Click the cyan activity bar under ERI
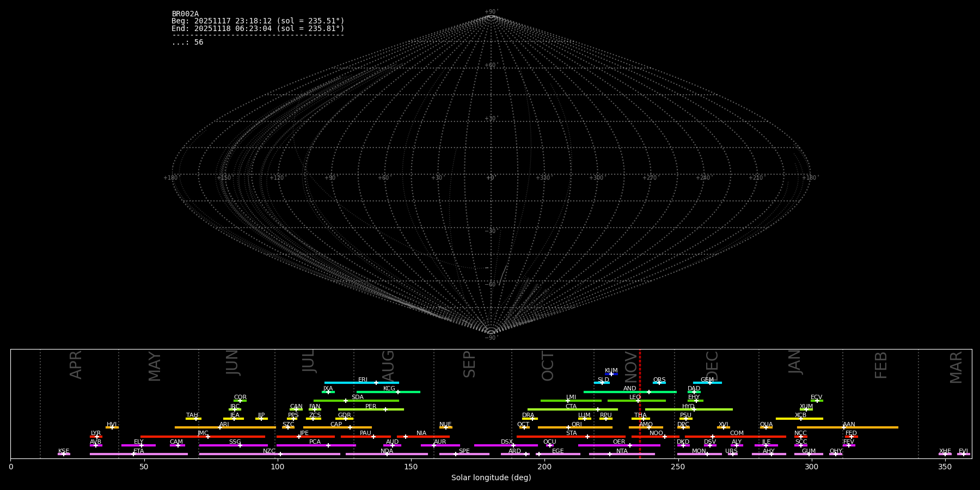The image size is (980, 490). (362, 383)
